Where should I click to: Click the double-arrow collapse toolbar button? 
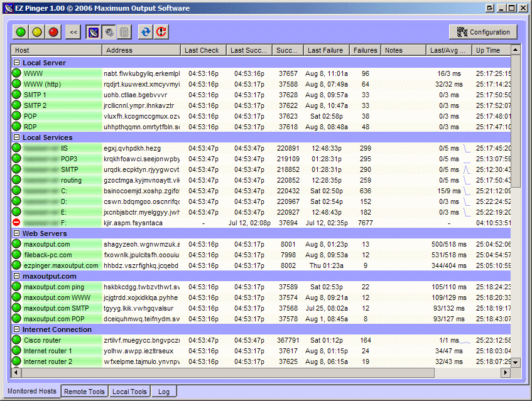(73, 32)
